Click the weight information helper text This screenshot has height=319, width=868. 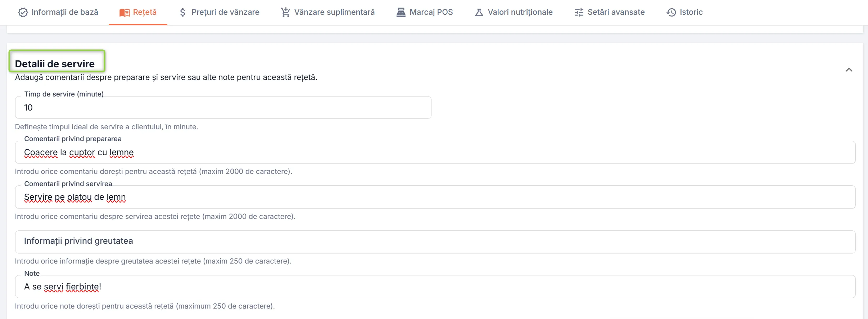point(153,261)
